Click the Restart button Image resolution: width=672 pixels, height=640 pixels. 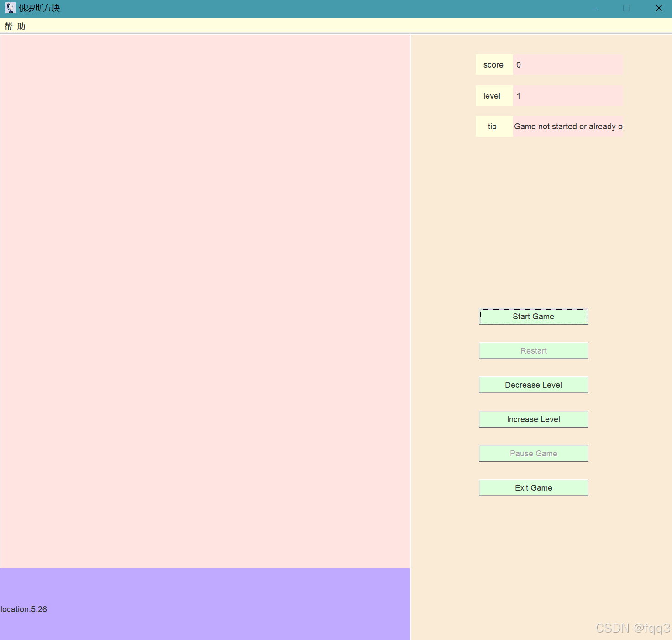[533, 351]
